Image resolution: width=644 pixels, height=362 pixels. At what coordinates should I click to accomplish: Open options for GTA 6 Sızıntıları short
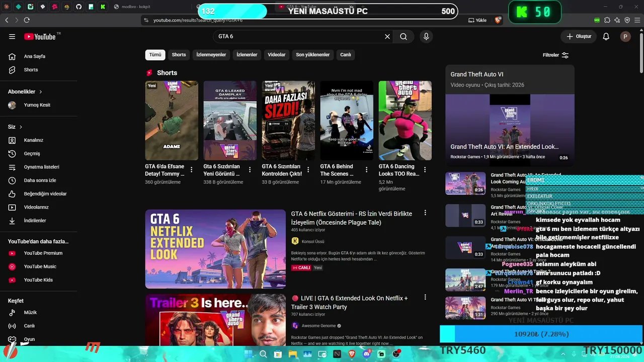(x=308, y=170)
